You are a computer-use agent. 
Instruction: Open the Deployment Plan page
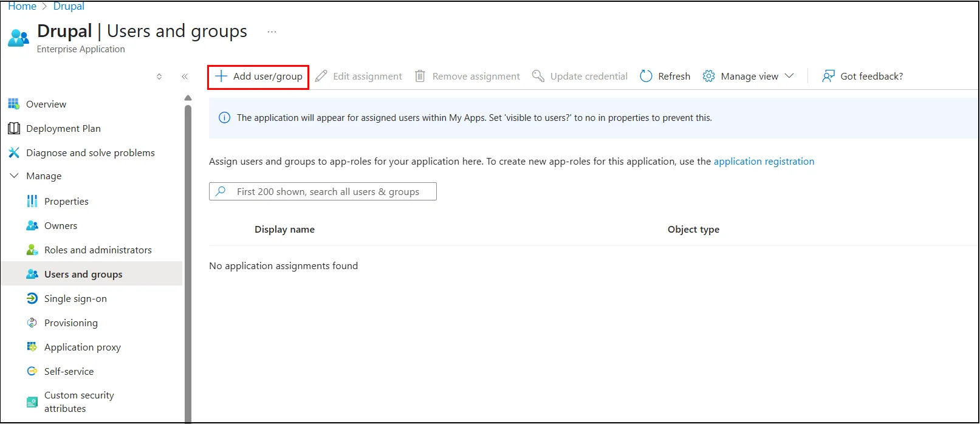pyautogui.click(x=63, y=128)
